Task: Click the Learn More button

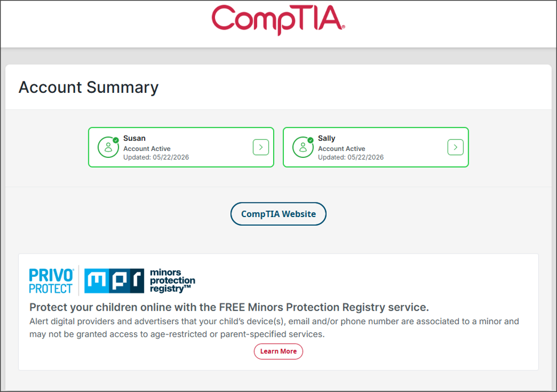Action: pyautogui.click(x=278, y=351)
